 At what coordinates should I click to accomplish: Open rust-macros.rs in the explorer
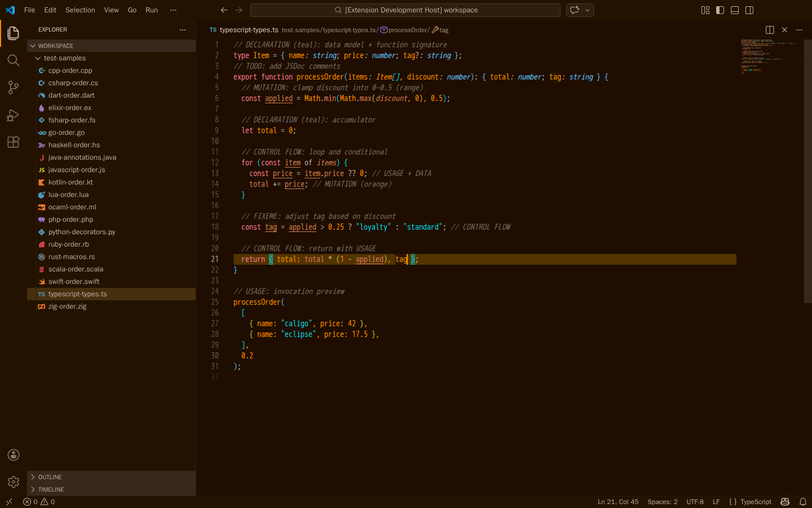tap(71, 257)
